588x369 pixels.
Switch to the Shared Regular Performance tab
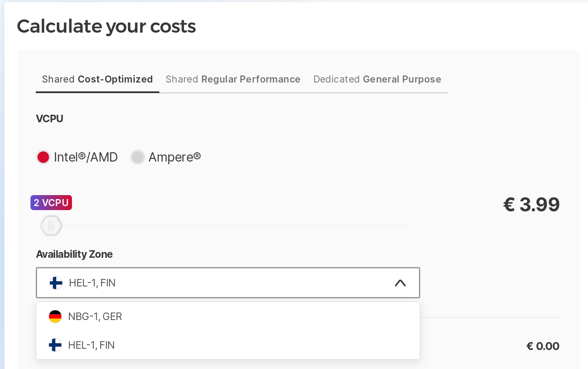(233, 79)
